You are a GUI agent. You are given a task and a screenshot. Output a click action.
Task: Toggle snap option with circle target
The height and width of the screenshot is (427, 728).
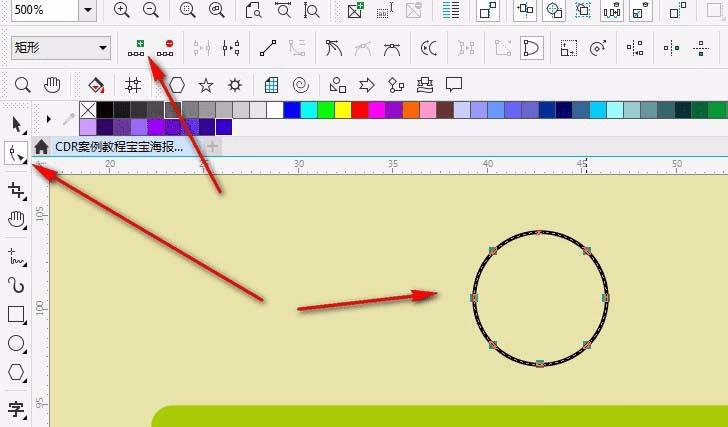(554, 10)
